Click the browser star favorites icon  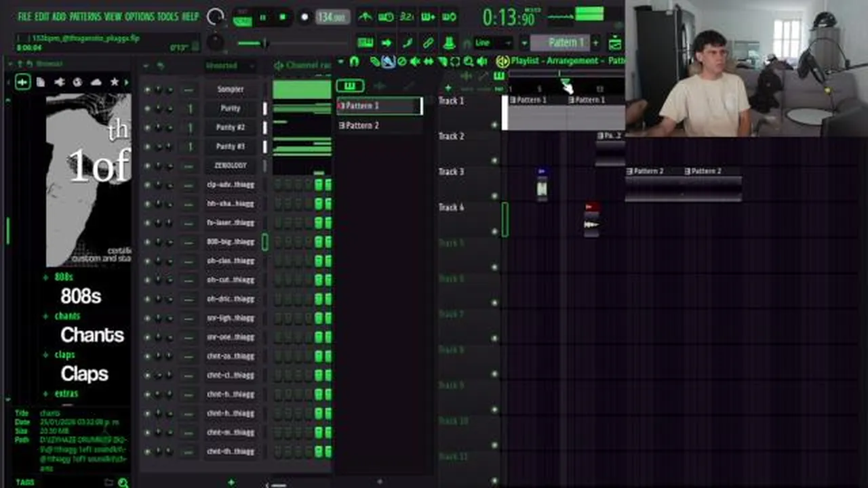(114, 83)
